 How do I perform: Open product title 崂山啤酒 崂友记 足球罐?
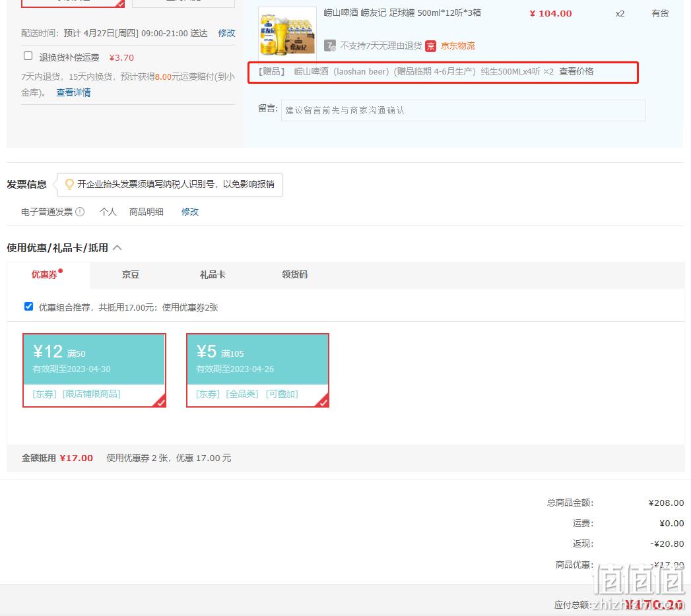coord(402,13)
